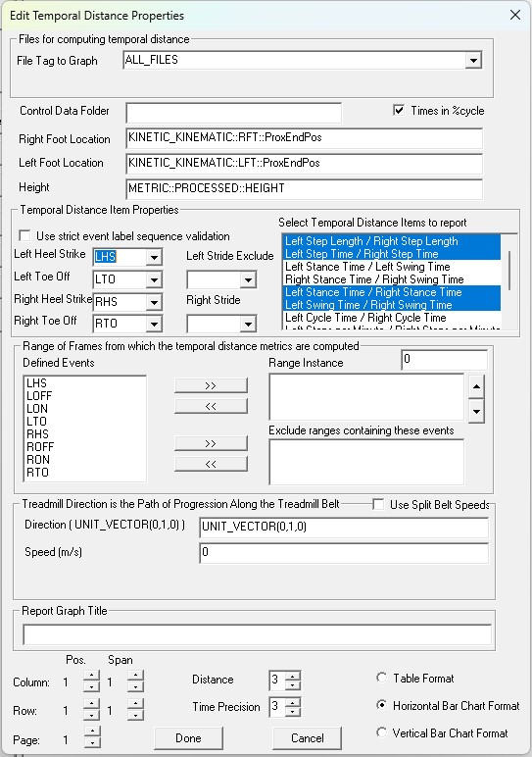The width and height of the screenshot is (532, 757).
Task: Decrease the Column Span value
Action: click(135, 686)
